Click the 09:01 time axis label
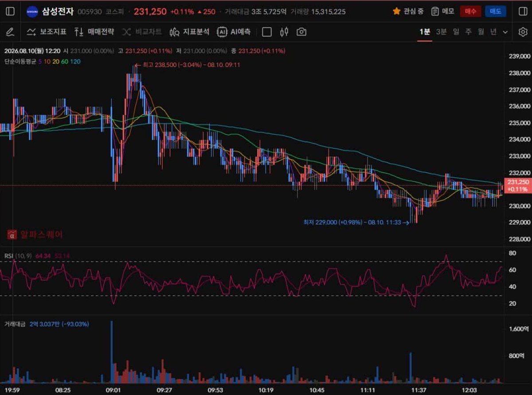The image size is (532, 395). click(114, 390)
